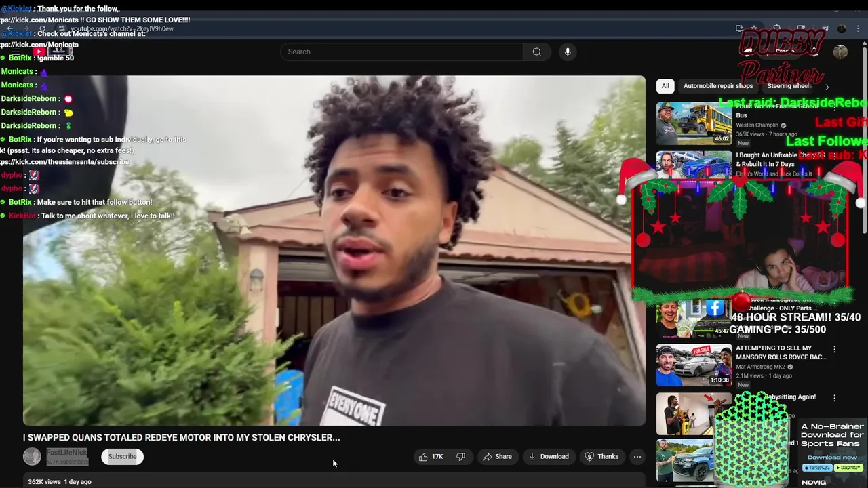Click the Westen Champlin channel name
The image size is (868, 488).
coord(757,125)
